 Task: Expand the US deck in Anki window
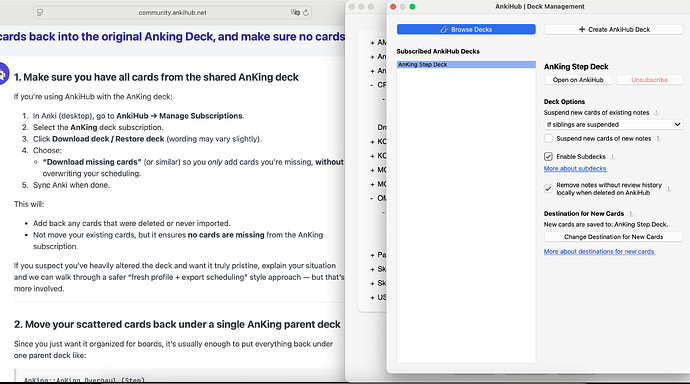(x=372, y=298)
